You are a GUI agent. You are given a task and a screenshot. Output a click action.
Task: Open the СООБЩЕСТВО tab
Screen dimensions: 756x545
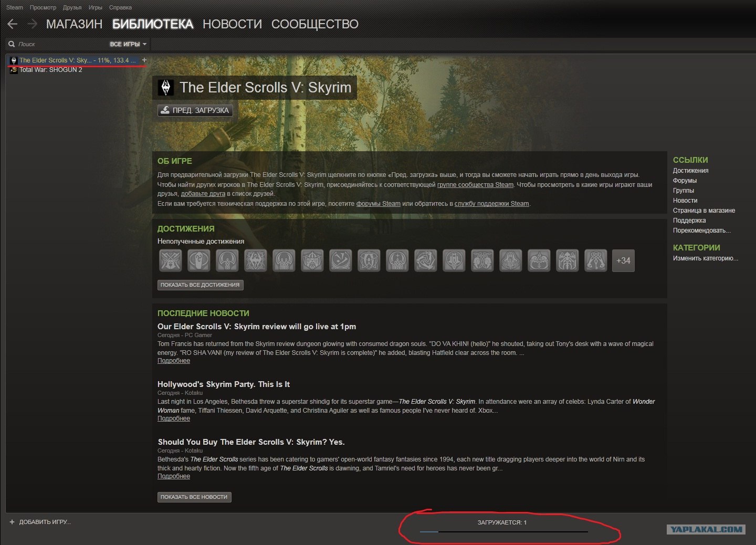coord(315,24)
